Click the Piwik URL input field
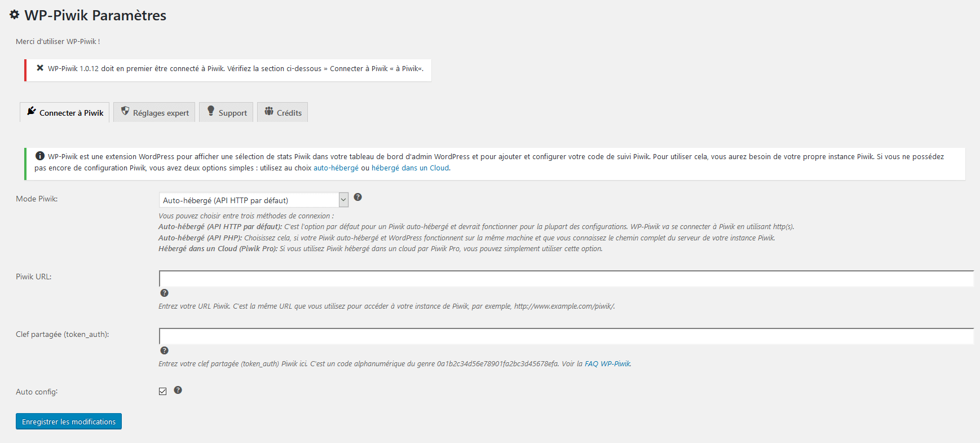The image size is (980, 443). [566, 278]
